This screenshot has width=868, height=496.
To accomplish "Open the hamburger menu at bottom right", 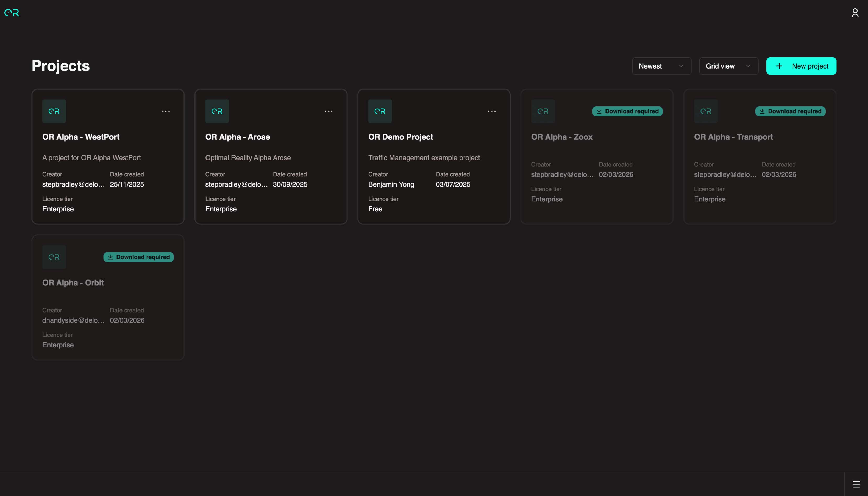I will coord(856,484).
